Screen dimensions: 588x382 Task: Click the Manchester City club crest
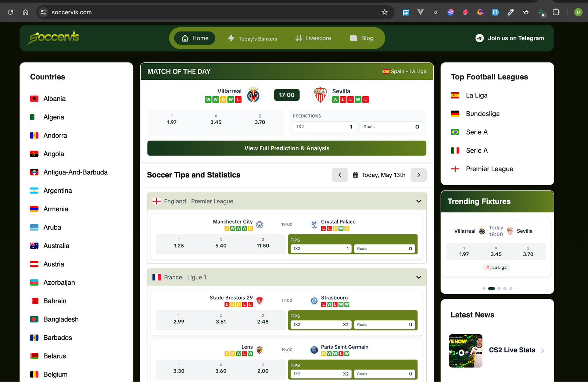pyautogui.click(x=259, y=225)
